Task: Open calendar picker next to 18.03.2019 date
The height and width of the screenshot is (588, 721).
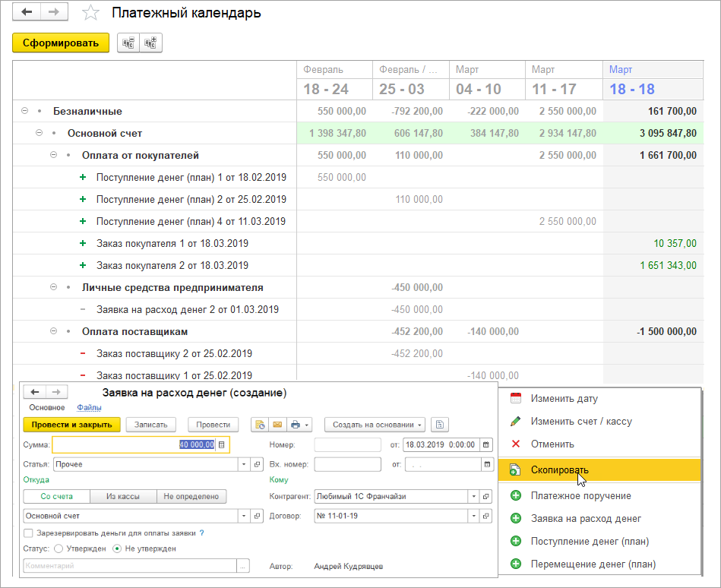Action: [x=486, y=444]
